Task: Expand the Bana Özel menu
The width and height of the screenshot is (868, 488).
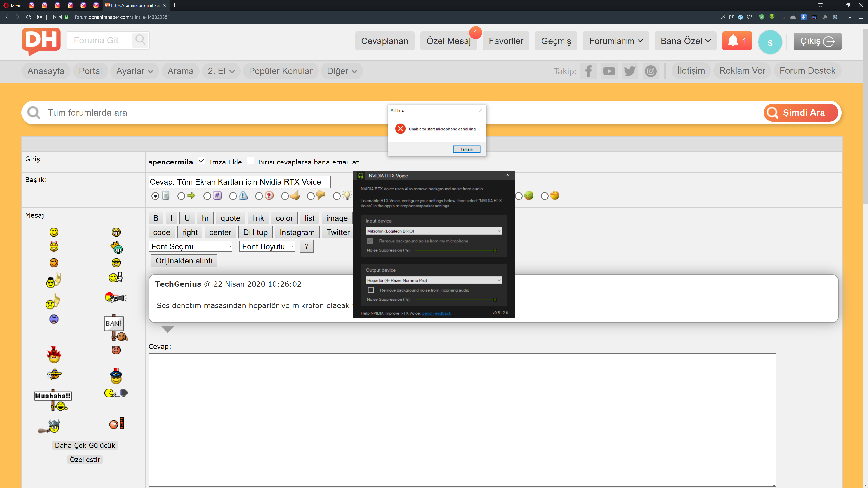Action: pyautogui.click(x=685, y=41)
